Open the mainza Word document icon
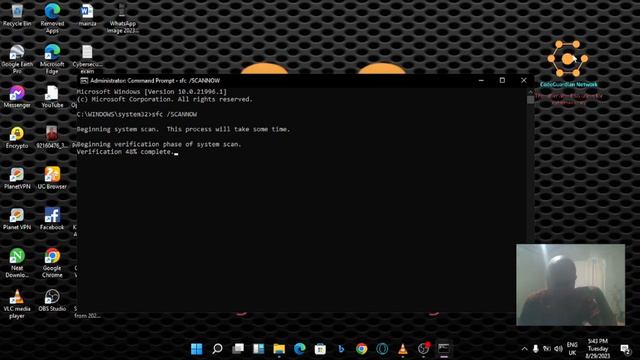This screenshot has width=640, height=360. click(x=87, y=16)
